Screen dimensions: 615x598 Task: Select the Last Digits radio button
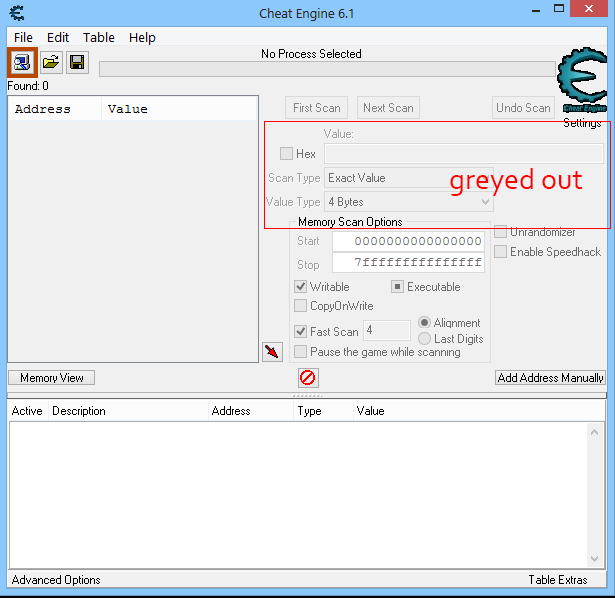point(424,338)
